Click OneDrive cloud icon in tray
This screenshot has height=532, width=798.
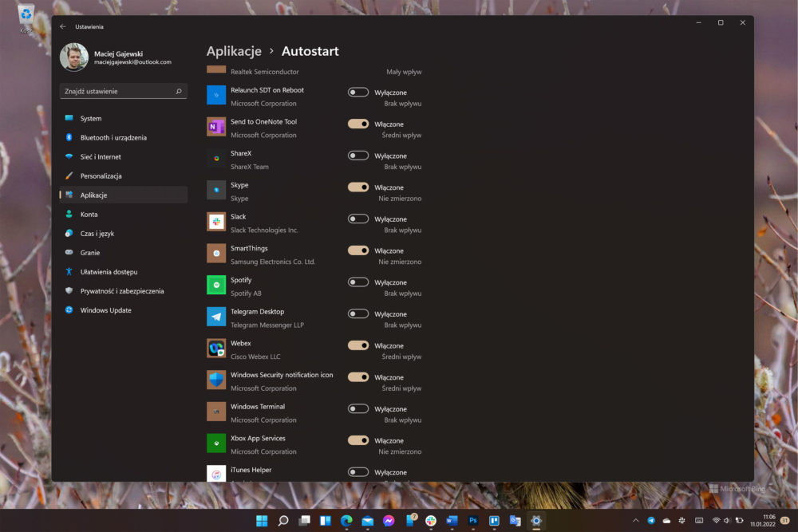click(666, 520)
